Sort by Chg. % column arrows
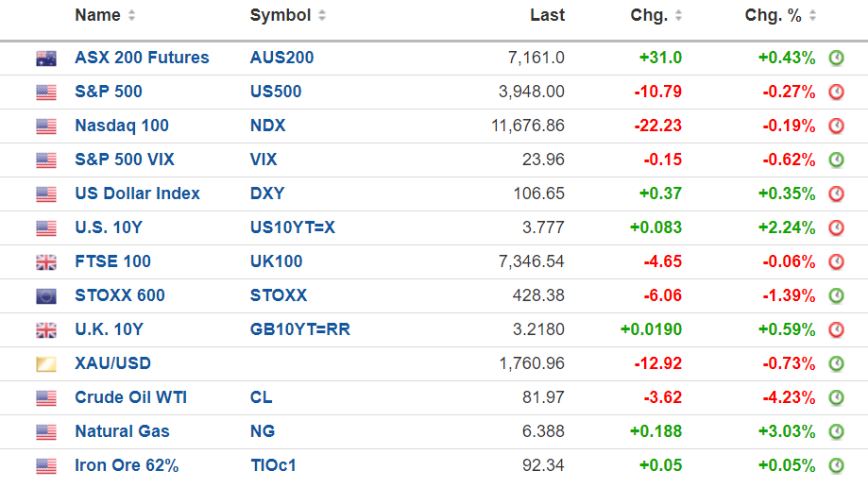868x488 pixels. click(x=813, y=15)
